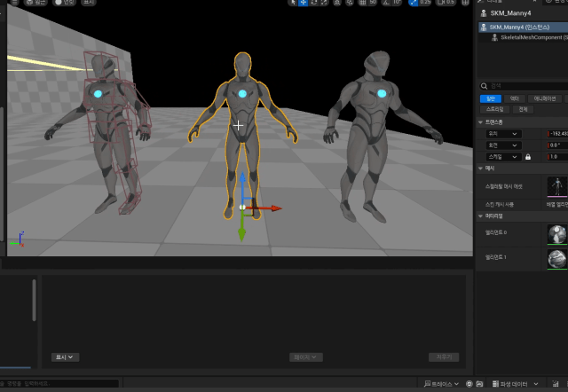Open the 라이팅 포함 lit view mode menu
568x392 pixels.
(65, 2)
